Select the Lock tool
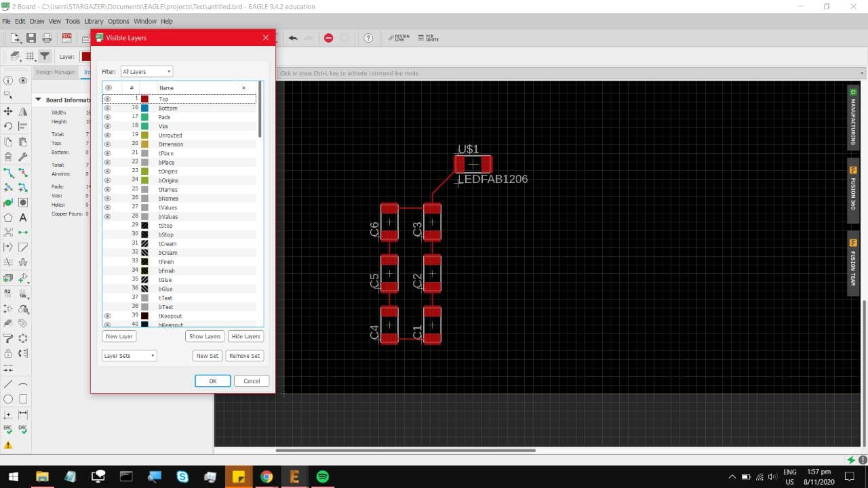868x488 pixels. 8,353
